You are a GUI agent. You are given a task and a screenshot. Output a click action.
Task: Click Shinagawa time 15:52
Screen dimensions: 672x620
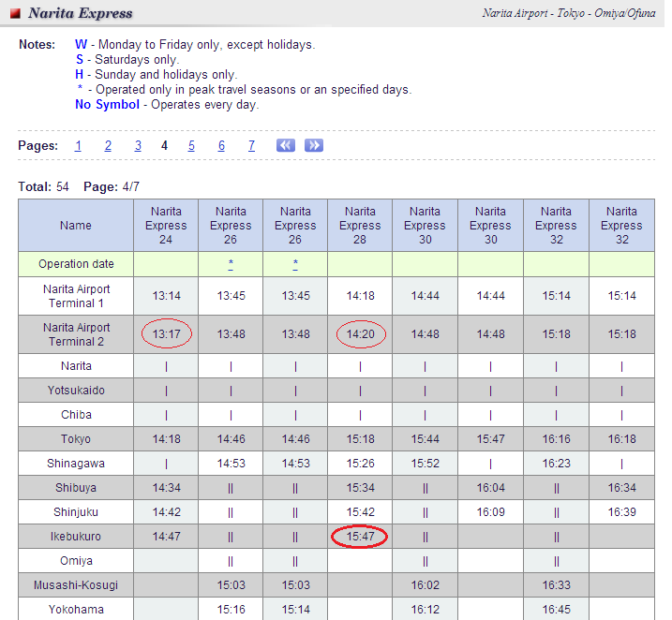[x=426, y=464]
